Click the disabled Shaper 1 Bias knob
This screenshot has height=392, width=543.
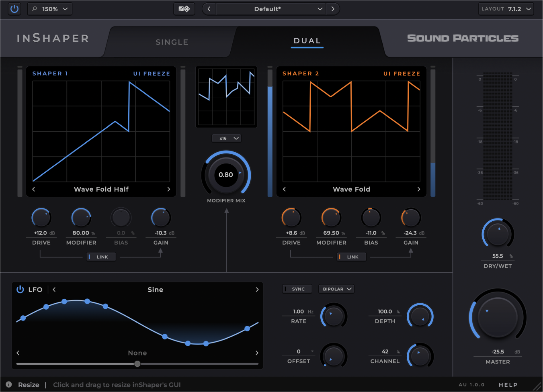pyautogui.click(x=121, y=218)
